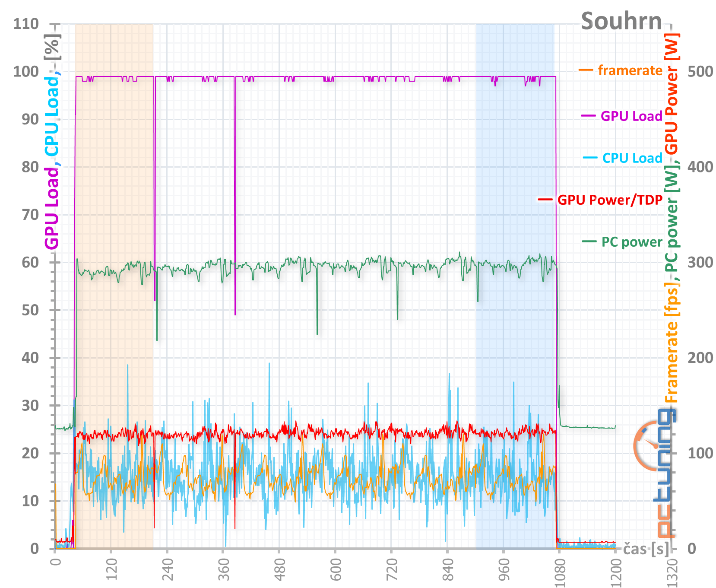The height and width of the screenshot is (588, 716).
Task: Click the left axis value 30
Action: (30, 405)
